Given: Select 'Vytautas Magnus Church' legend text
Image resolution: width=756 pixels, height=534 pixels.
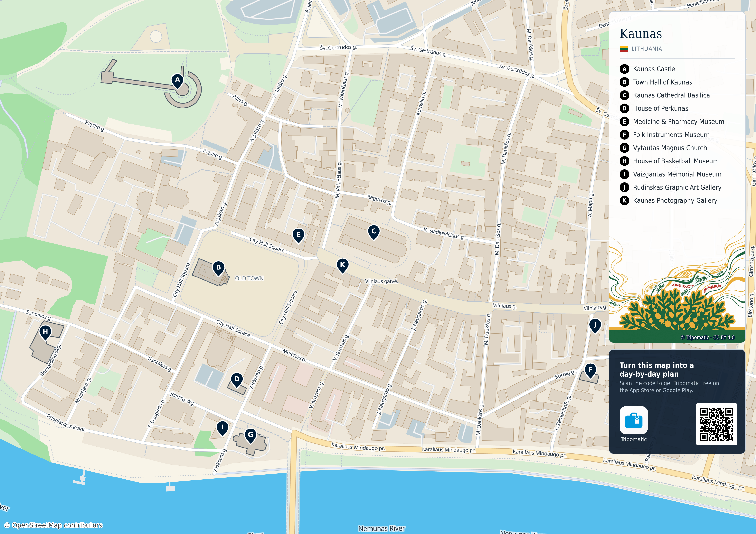Looking at the screenshot, I should pos(670,148).
